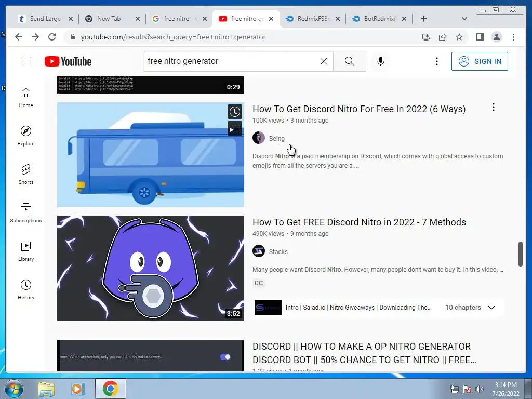Go to the YouTube logo homepage
The width and height of the screenshot is (532, 399).
[x=68, y=61]
